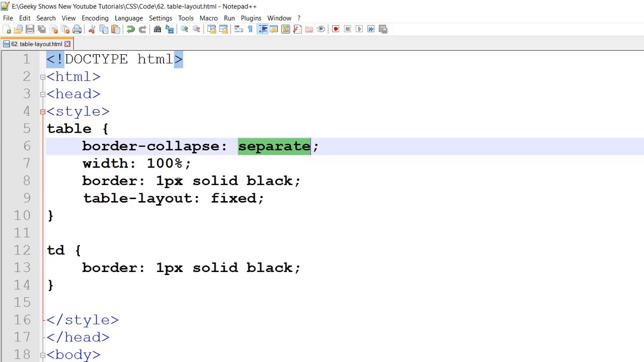Image resolution: width=644 pixels, height=362 pixels.
Task: Click the 'td {' selector on line 12
Action: [x=64, y=250]
